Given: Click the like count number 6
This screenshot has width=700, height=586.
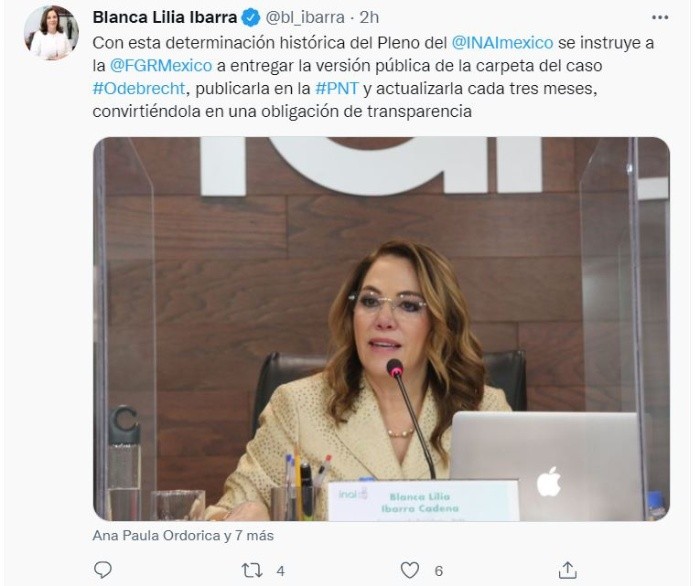Looking at the screenshot, I should [x=438, y=571].
